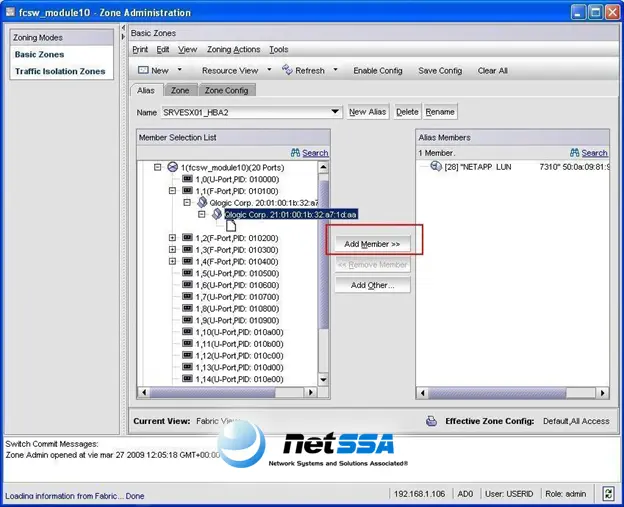Click the Rename alias button
This screenshot has height=507, width=624.
click(440, 112)
